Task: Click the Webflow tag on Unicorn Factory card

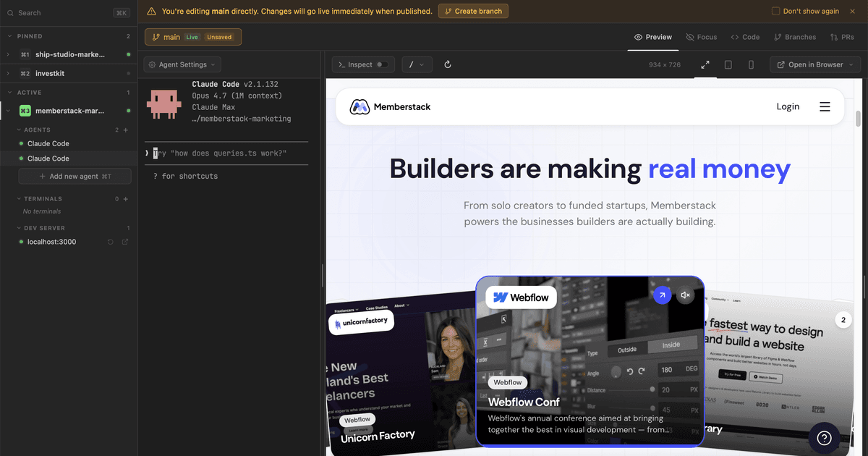Action: pyautogui.click(x=357, y=419)
